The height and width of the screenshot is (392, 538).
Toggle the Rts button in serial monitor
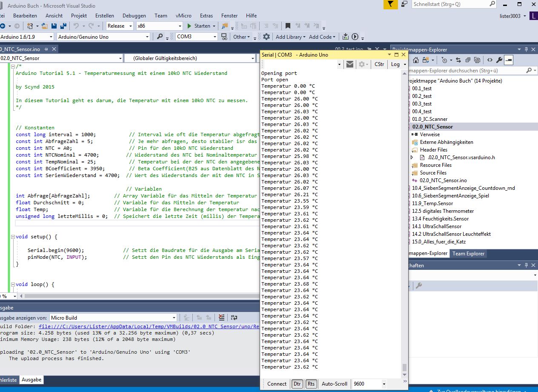[x=311, y=383]
